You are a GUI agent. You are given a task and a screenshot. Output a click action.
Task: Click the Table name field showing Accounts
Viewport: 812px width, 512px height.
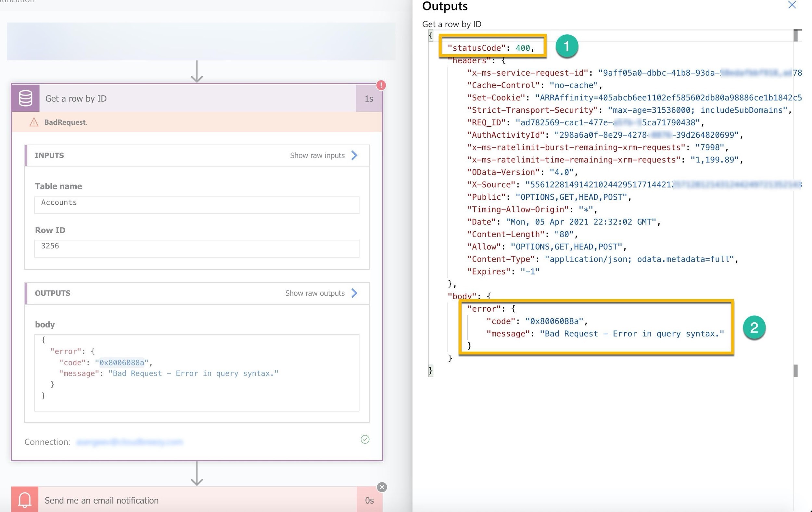[197, 205]
